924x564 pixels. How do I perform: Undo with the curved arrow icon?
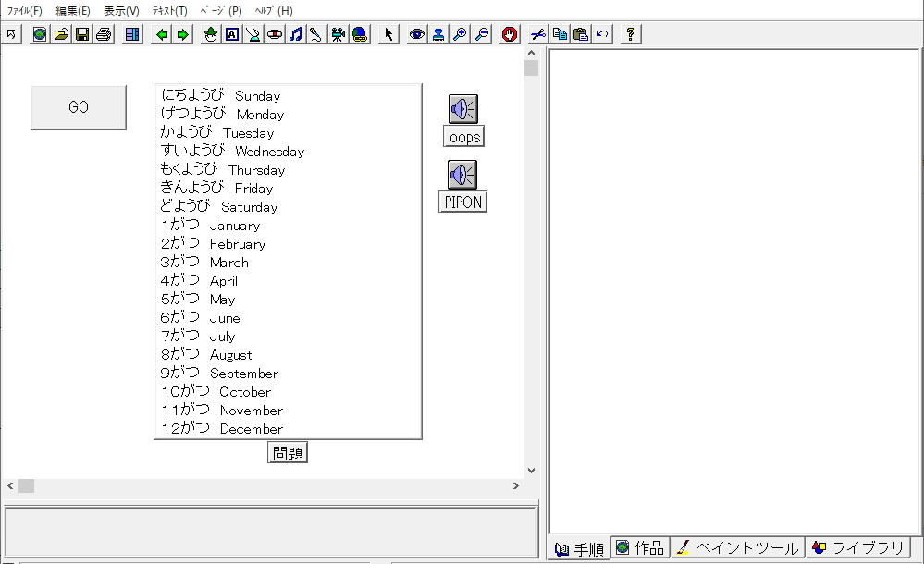[x=602, y=34]
